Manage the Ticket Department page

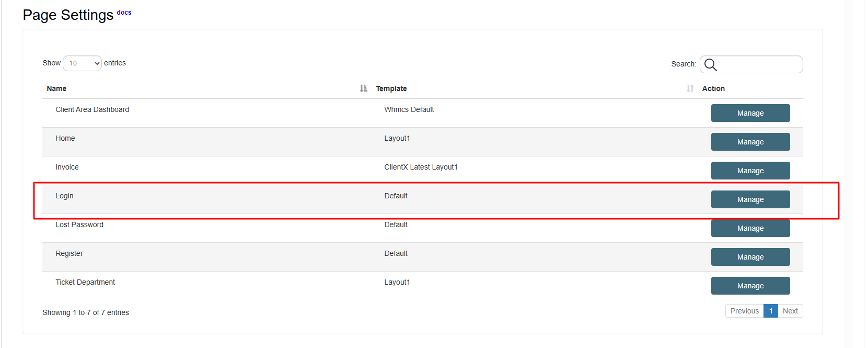pyautogui.click(x=750, y=286)
